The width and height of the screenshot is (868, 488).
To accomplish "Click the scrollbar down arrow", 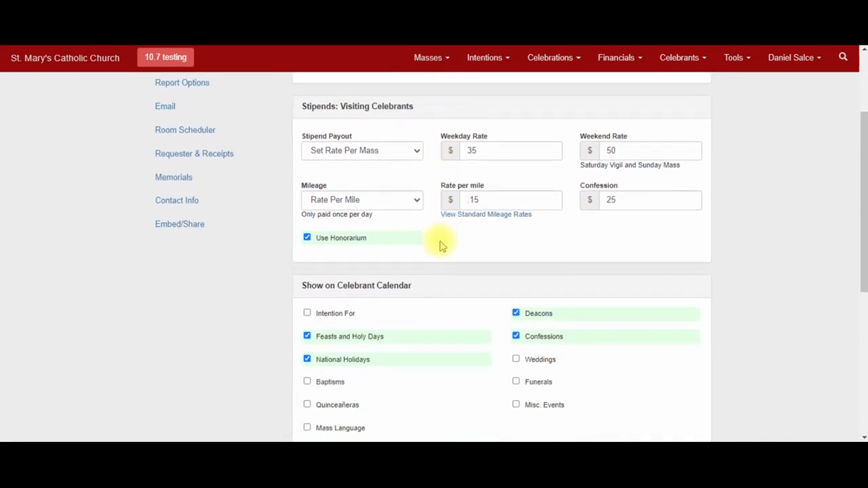I will point(863,437).
